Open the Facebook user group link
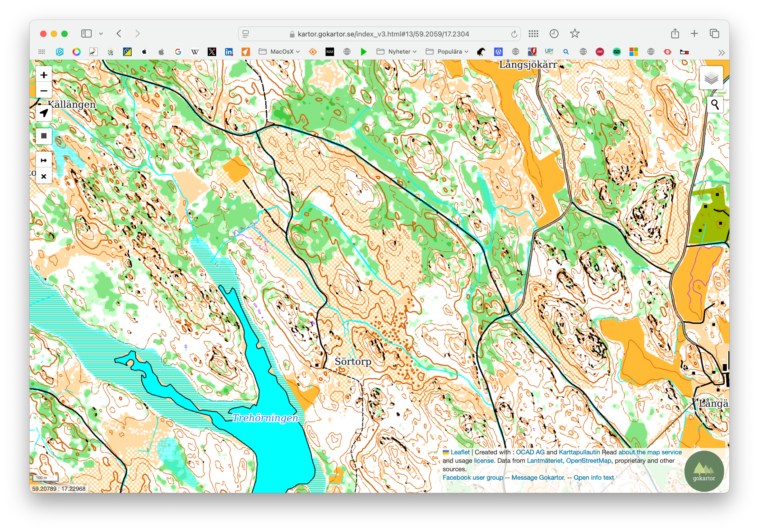 pyautogui.click(x=472, y=478)
